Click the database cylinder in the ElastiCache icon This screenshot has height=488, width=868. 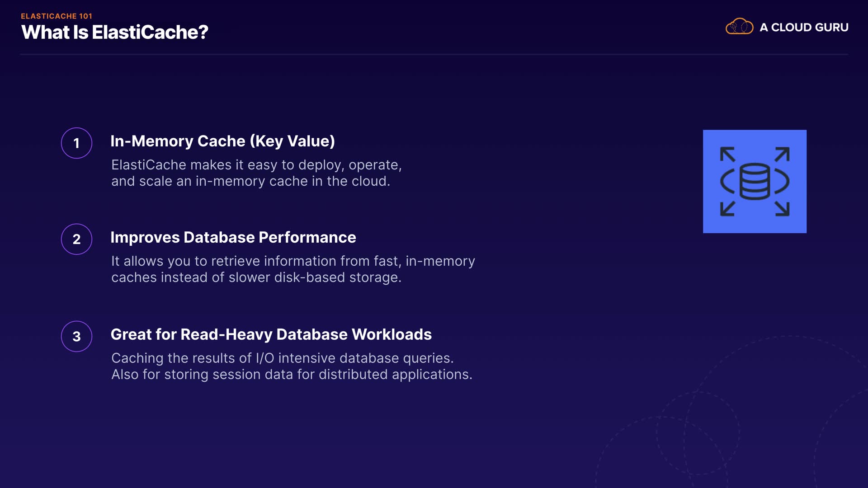(x=755, y=181)
